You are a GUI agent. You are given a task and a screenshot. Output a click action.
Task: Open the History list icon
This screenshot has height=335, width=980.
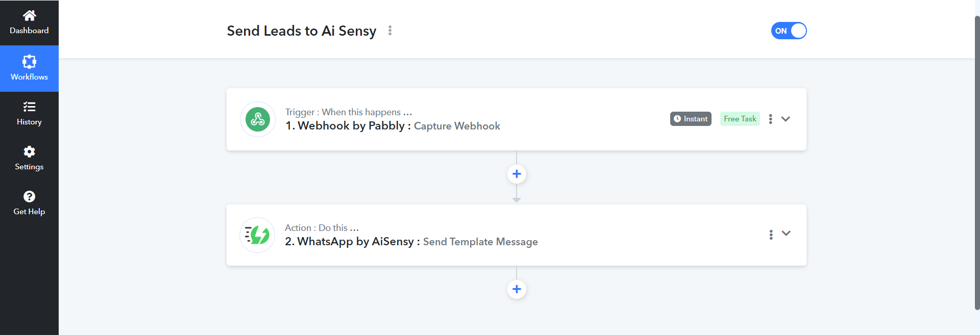point(29,107)
